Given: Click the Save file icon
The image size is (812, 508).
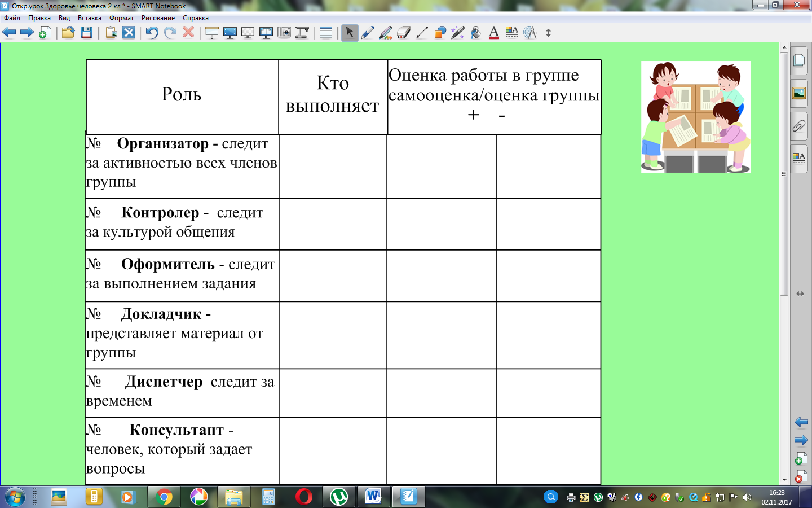Looking at the screenshot, I should coord(86,33).
